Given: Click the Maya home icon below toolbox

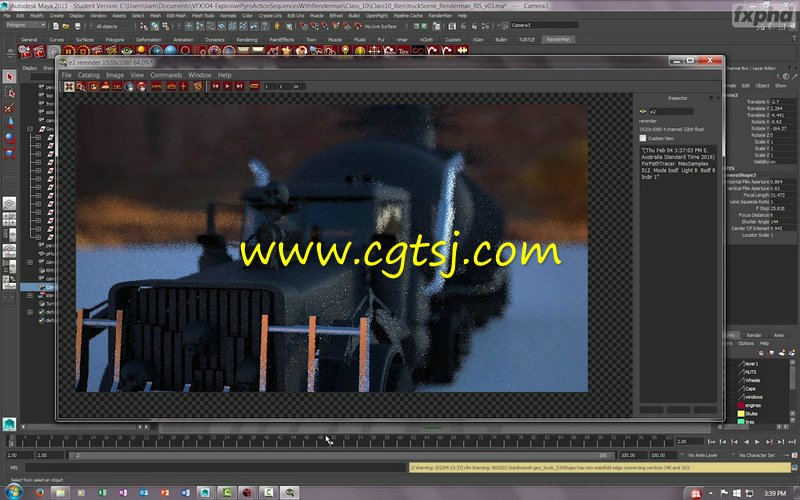Looking at the screenshot, I should pyautogui.click(x=9, y=423).
